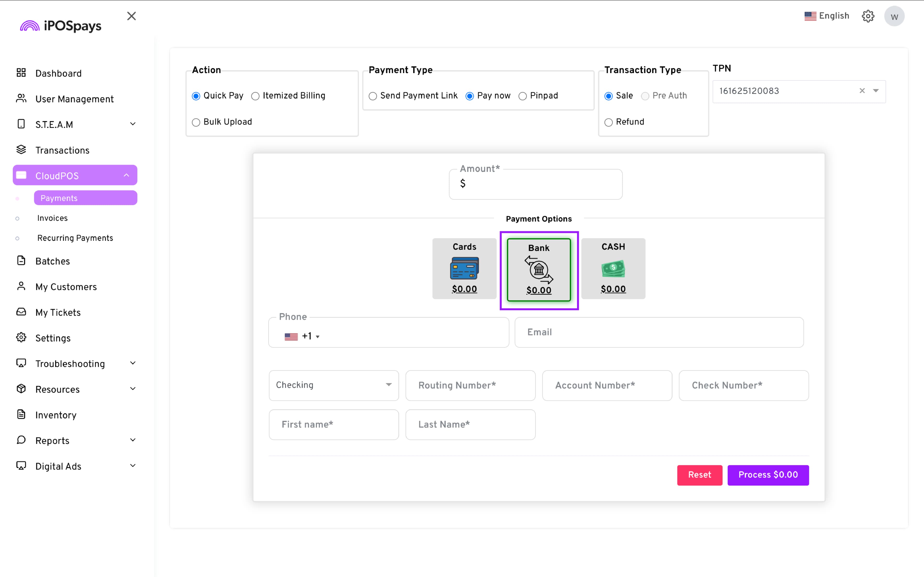The height and width of the screenshot is (577, 924).
Task: Open the Invoices submenu item
Action: click(52, 218)
